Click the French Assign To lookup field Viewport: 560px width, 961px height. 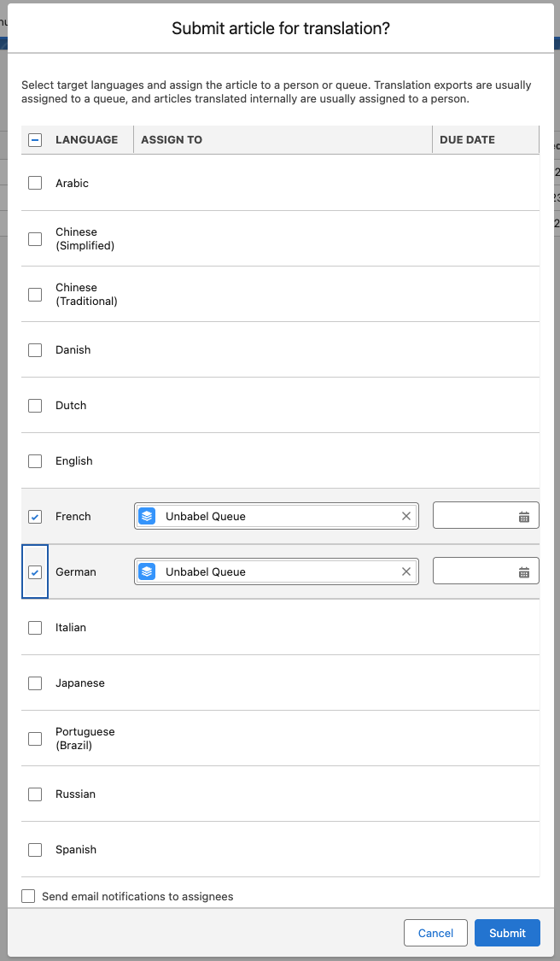click(277, 516)
